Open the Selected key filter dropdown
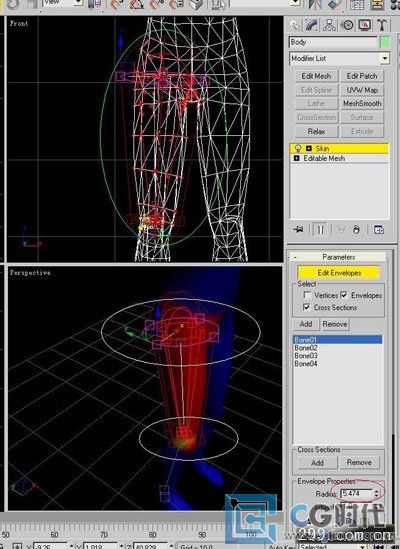Screen dimensions: 400x549 tap(361, 546)
